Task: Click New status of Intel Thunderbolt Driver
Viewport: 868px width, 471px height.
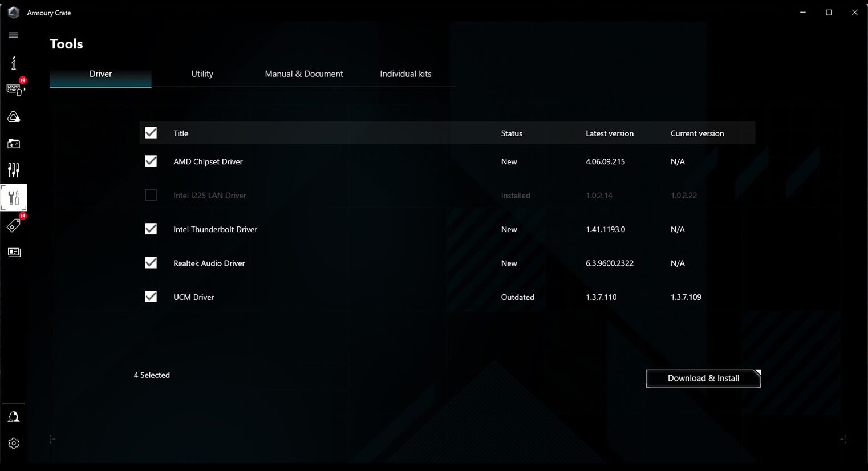Action: 509,229
